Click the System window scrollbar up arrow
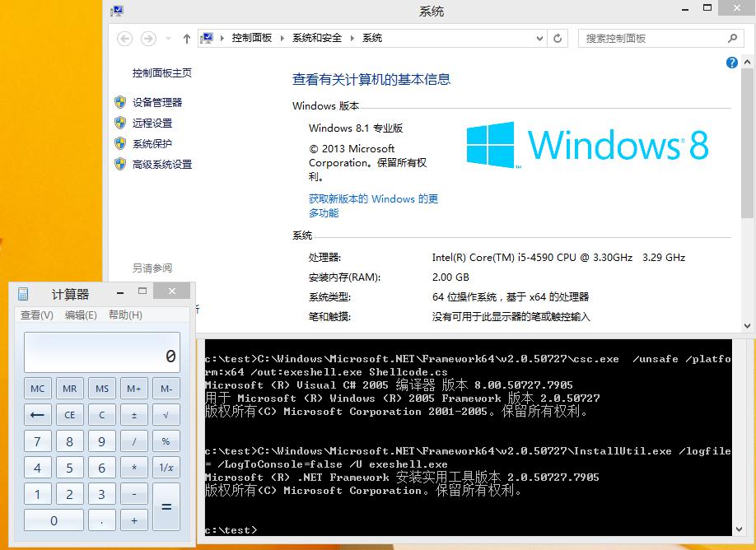 (747, 63)
